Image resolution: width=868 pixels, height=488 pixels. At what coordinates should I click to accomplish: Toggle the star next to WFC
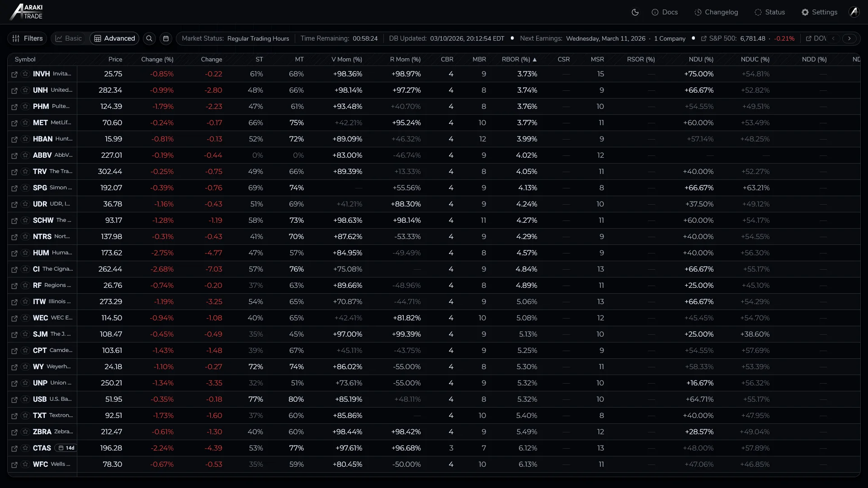(25, 465)
